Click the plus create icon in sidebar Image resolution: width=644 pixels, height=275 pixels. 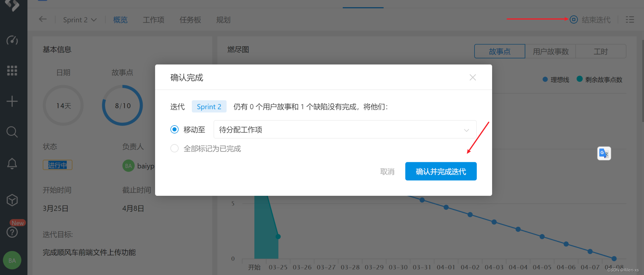point(12,101)
